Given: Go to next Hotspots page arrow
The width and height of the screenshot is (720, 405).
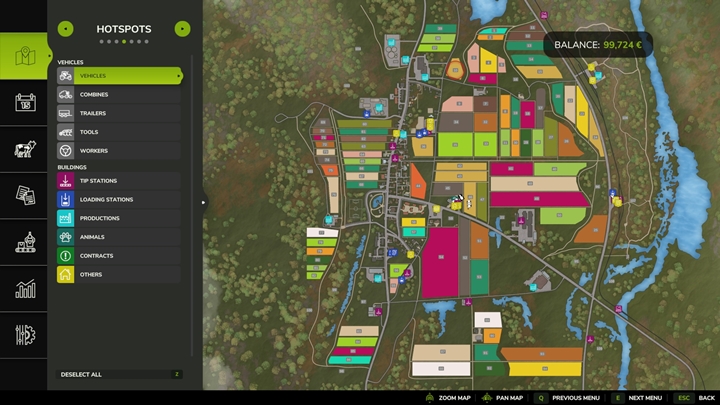Looking at the screenshot, I should pos(182,29).
